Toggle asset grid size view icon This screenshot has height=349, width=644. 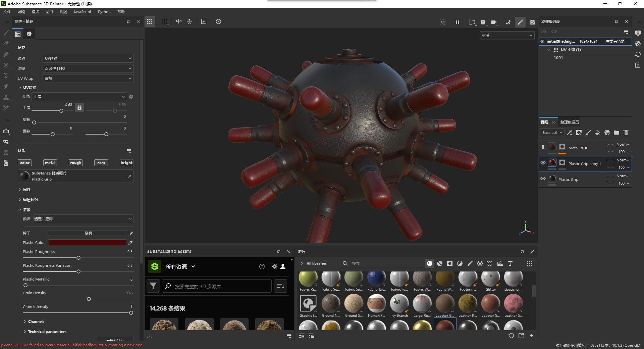[530, 263]
